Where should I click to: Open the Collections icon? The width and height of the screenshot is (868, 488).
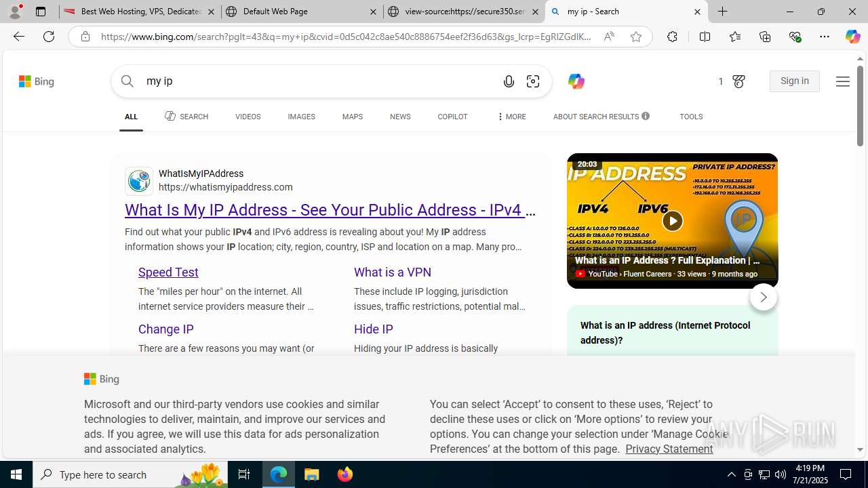coord(765,37)
